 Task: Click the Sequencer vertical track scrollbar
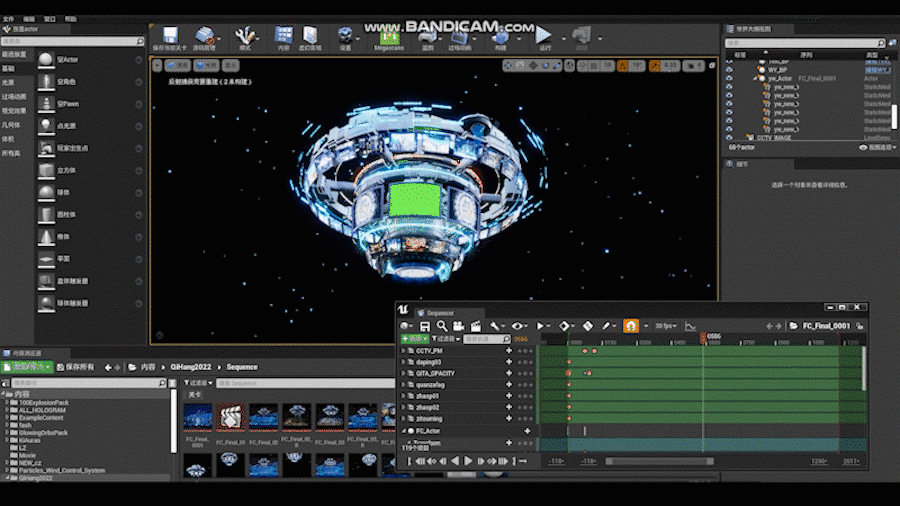[863, 368]
